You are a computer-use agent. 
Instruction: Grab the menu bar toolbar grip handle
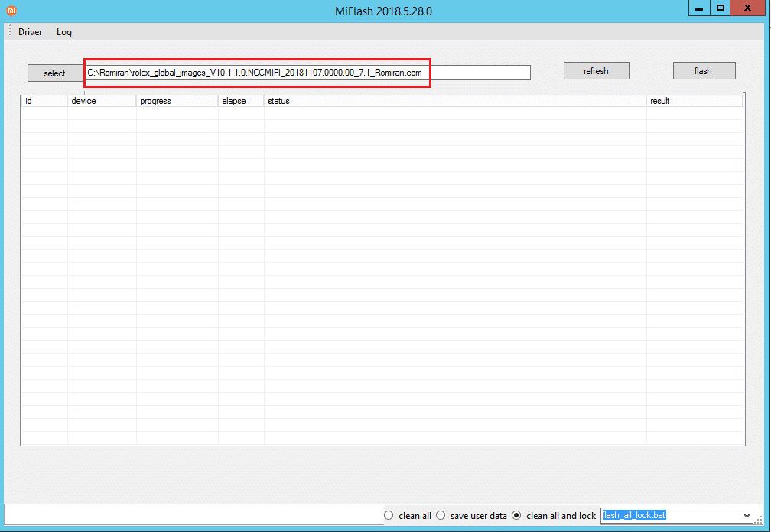click(x=10, y=31)
